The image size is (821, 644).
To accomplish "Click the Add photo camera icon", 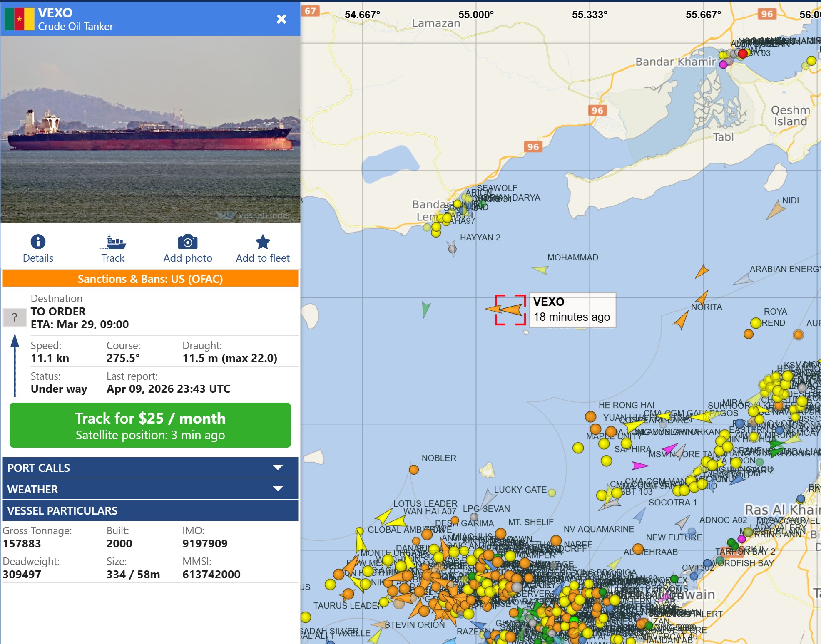I will click(187, 242).
